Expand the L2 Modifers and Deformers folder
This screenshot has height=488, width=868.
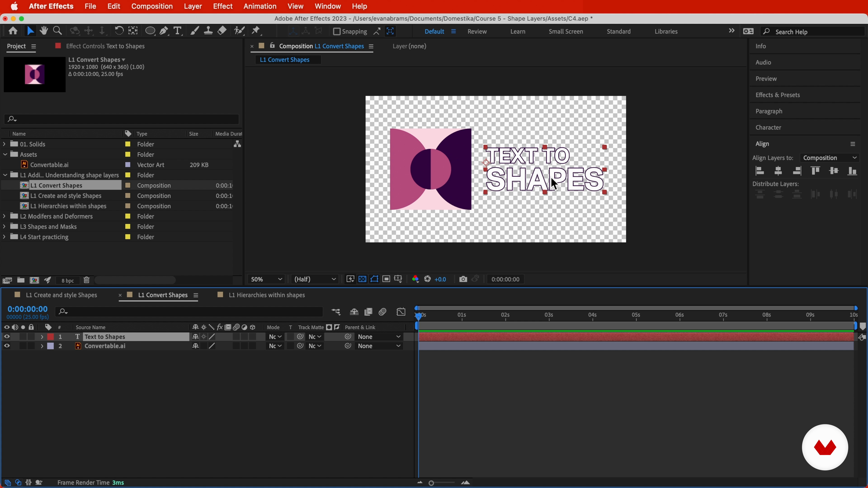(4, 216)
